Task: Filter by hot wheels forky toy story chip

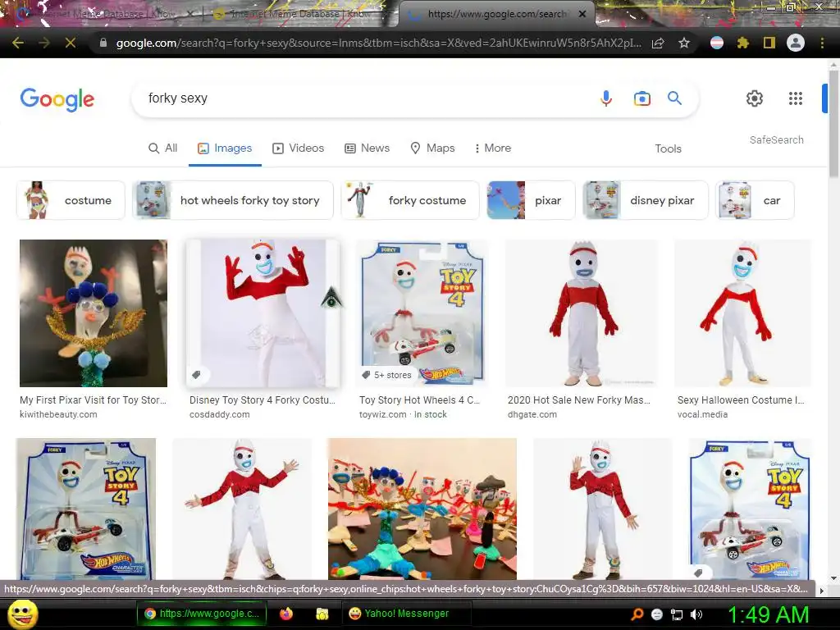Action: [x=233, y=200]
